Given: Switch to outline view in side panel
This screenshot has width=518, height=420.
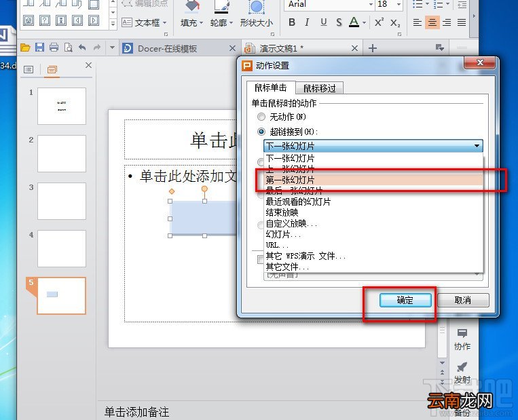Looking at the screenshot, I should 29,69.
